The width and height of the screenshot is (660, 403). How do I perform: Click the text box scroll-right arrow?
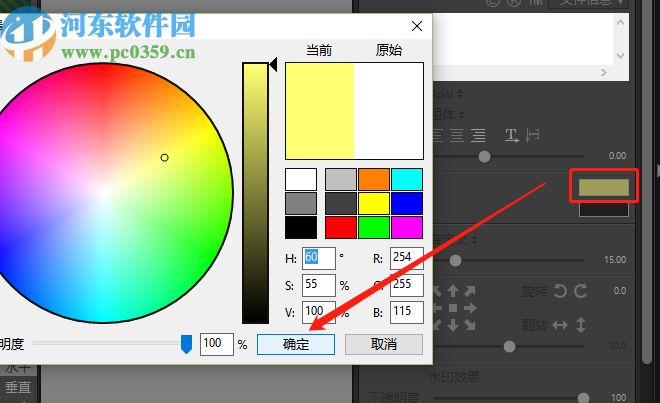pos(604,72)
